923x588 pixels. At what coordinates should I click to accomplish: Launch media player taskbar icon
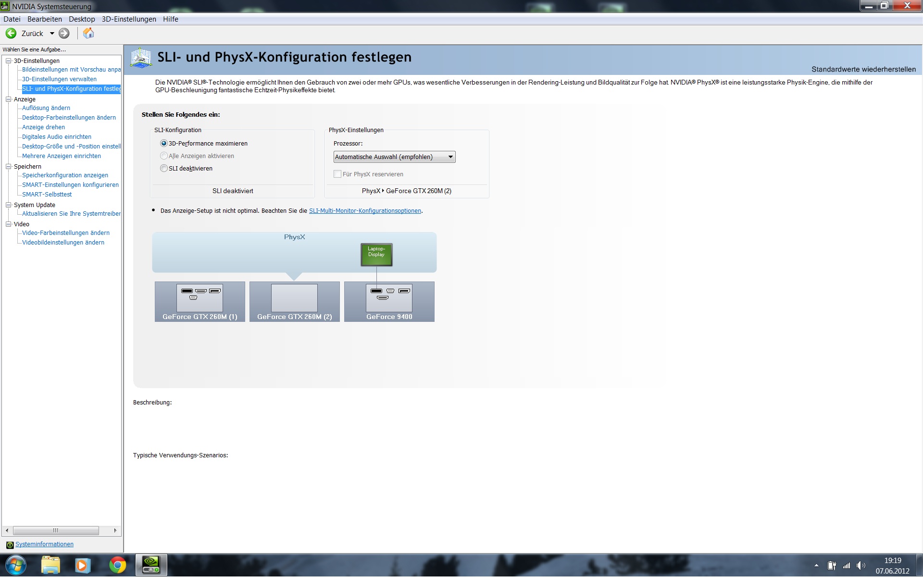pos(82,565)
